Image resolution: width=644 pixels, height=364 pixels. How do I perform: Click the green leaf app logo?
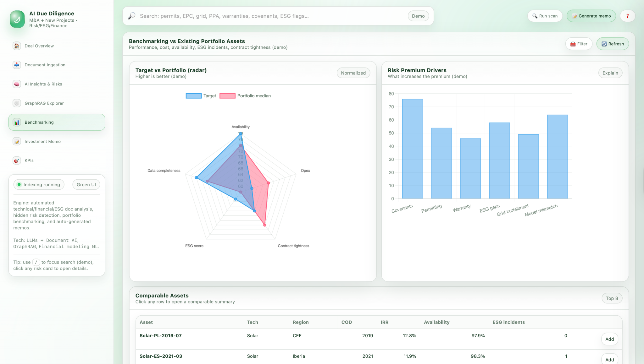click(17, 19)
